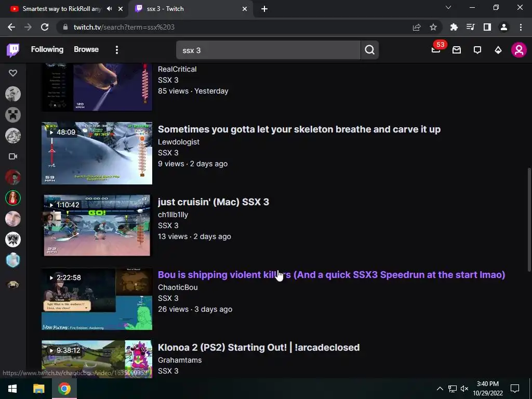The width and height of the screenshot is (532, 399).
Task: Go to the Twitch home logo
Action: click(13, 50)
